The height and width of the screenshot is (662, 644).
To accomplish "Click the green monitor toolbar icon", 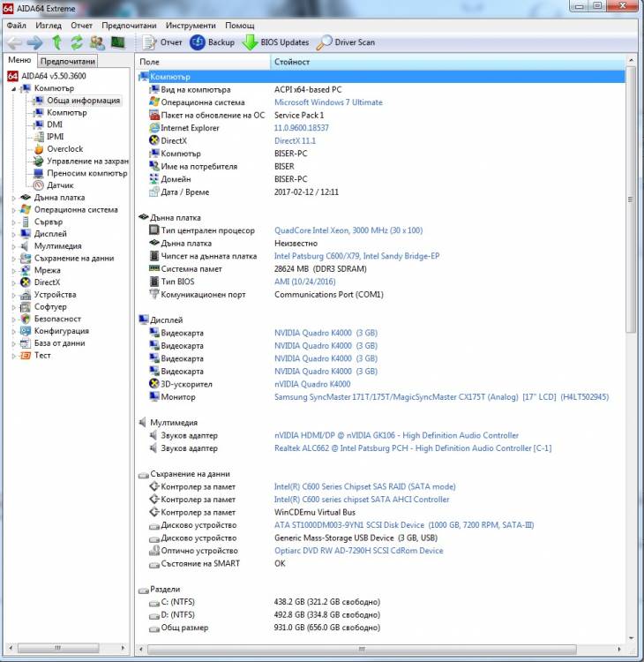I will point(117,41).
